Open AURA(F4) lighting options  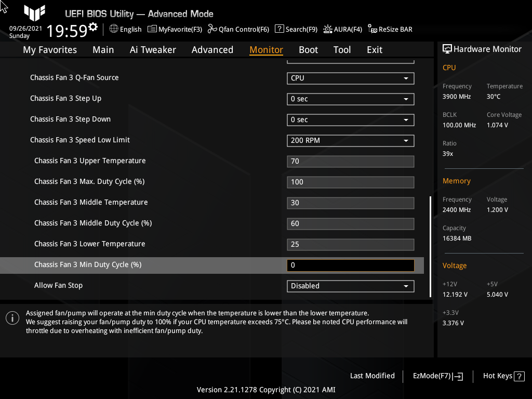click(342, 29)
